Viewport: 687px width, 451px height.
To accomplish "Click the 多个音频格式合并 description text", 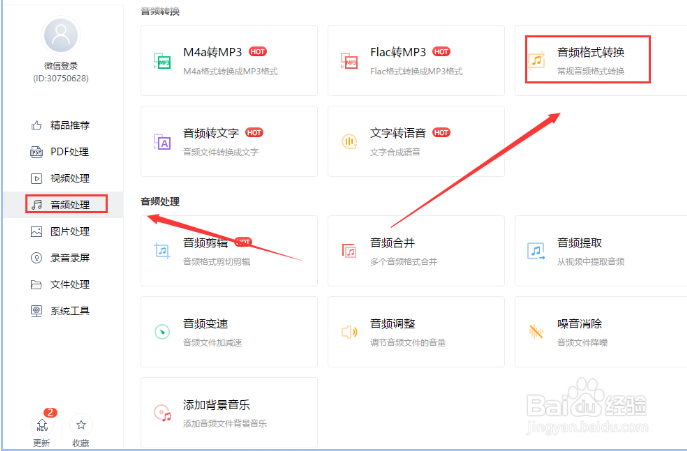I will click(404, 262).
